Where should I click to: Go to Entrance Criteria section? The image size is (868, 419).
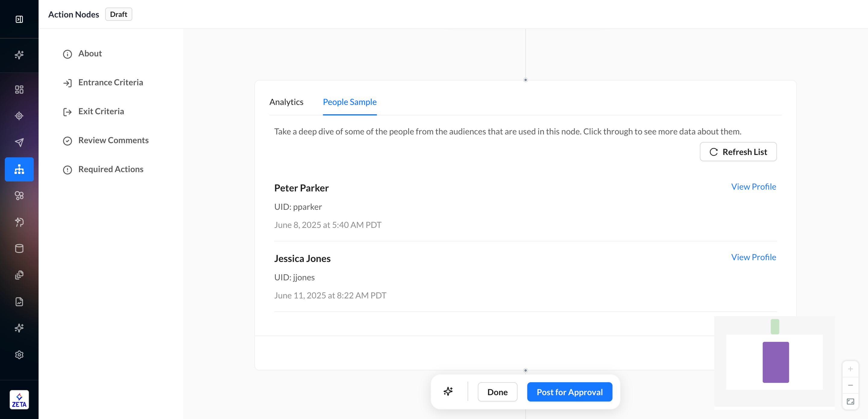(x=111, y=83)
